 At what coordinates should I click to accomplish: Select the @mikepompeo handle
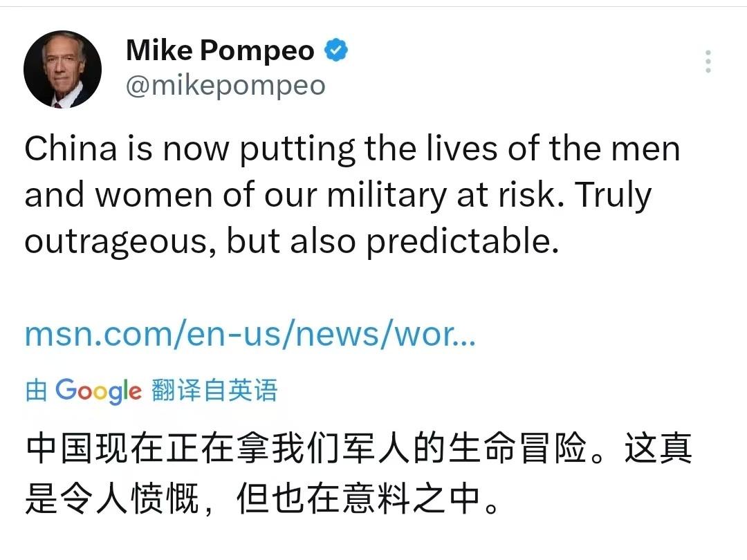(x=224, y=84)
